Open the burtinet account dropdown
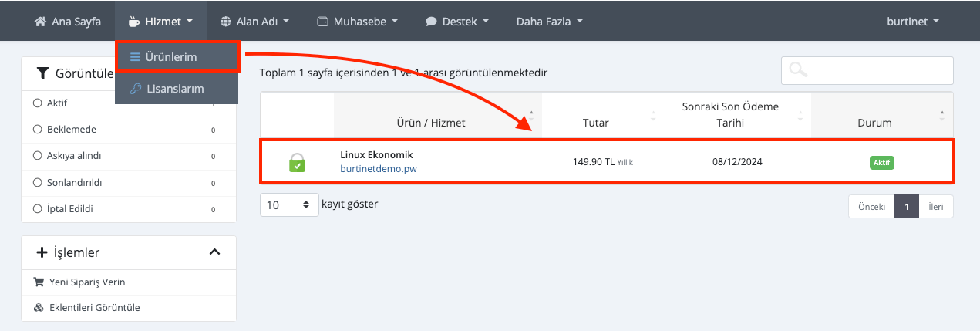The width and height of the screenshot is (980, 331). (913, 22)
